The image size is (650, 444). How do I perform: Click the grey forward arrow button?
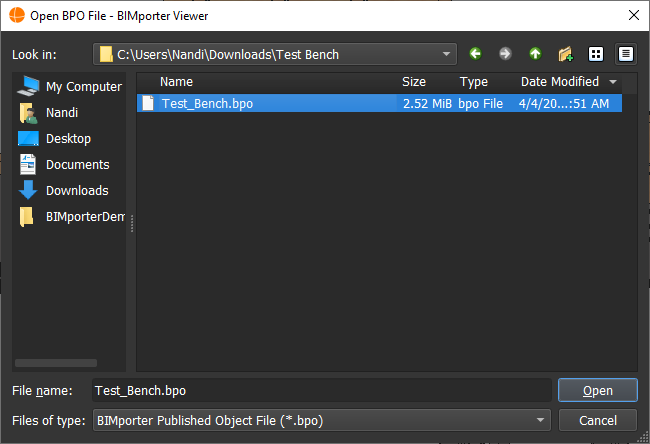click(505, 54)
